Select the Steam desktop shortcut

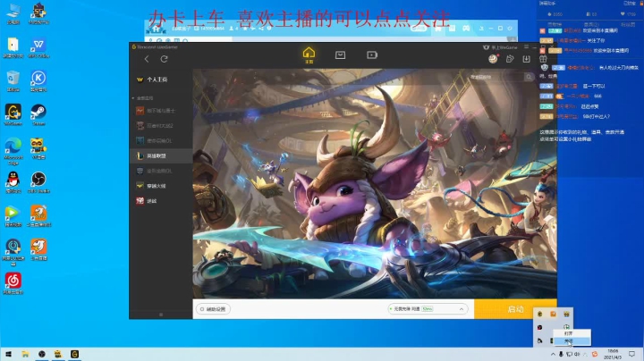pyautogui.click(x=38, y=114)
